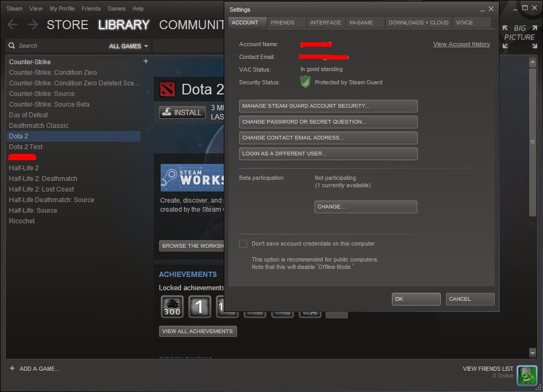Open the View menu
The image size is (543, 392).
(x=36, y=8)
